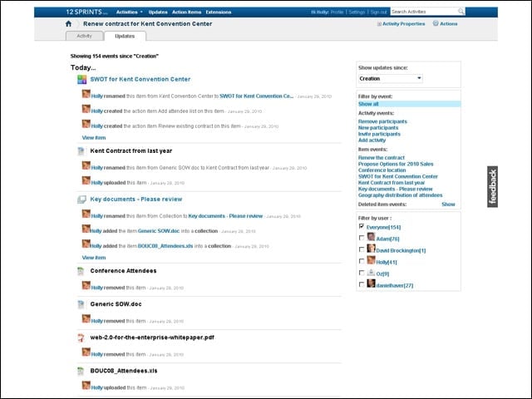Click the search magnifier icon
The image size is (532, 399).
coord(461,11)
